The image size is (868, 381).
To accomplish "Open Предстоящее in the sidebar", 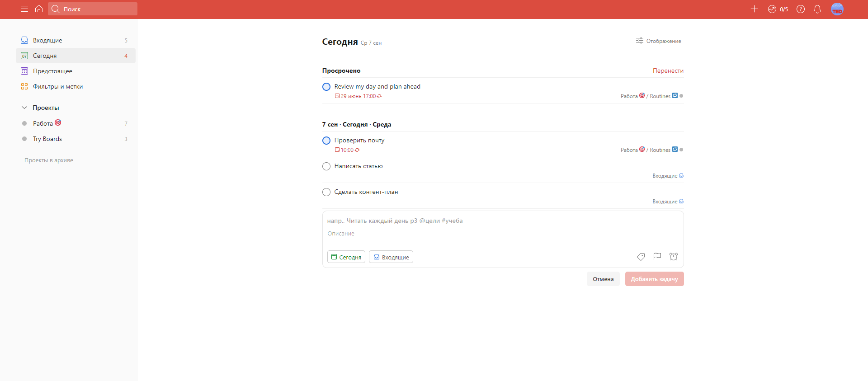I will pyautogui.click(x=75, y=71).
